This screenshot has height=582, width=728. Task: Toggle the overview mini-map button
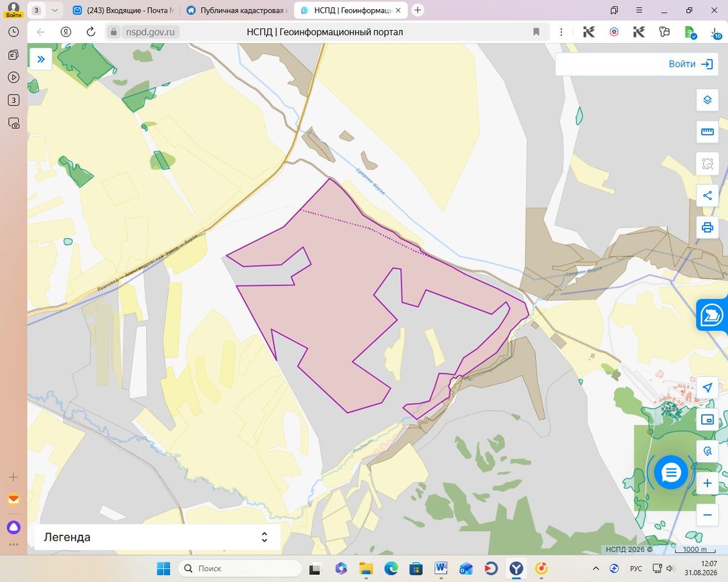tap(707, 420)
